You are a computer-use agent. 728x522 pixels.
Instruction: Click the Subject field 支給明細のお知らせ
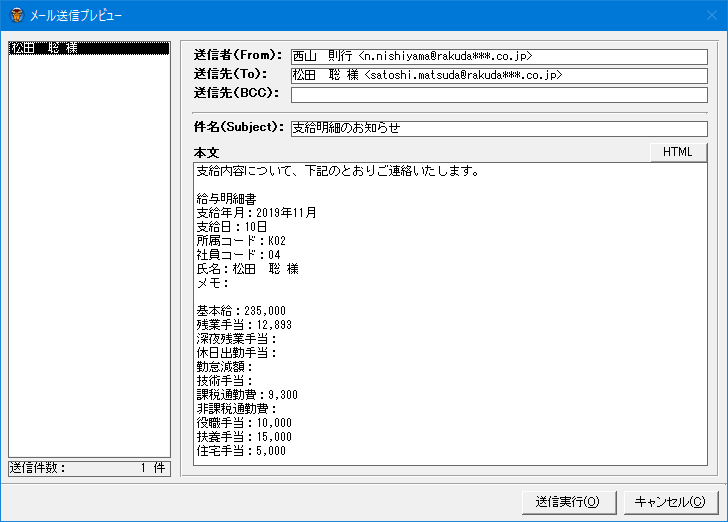499,129
